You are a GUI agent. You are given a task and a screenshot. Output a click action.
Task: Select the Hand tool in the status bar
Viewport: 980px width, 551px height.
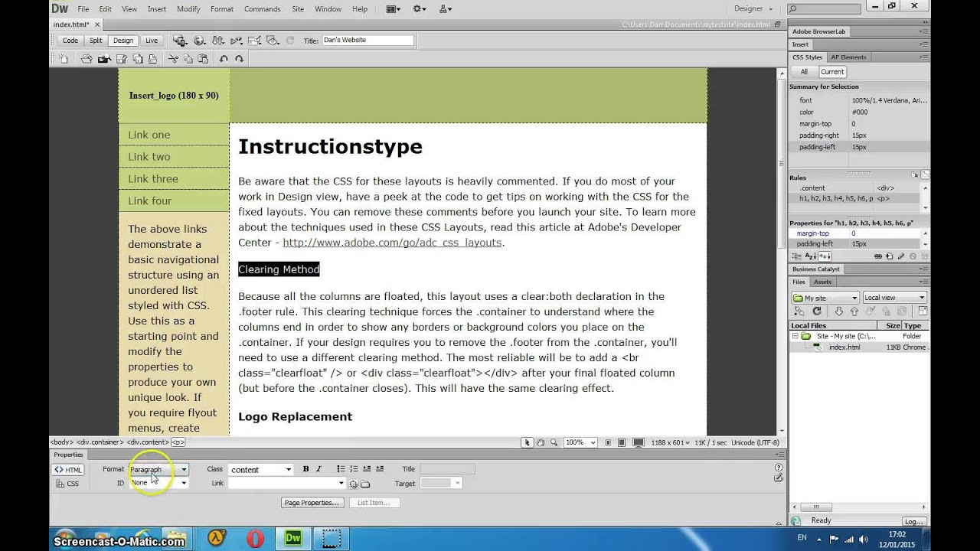tap(541, 442)
